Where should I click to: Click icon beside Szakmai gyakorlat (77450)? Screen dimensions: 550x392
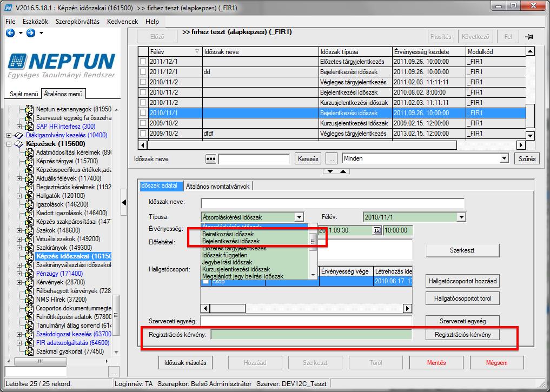pos(30,351)
